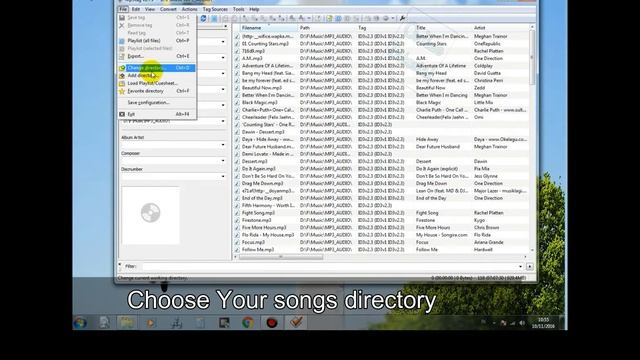This screenshot has width=640, height=360.
Task: Open the Edit menu
Action: pos(136,9)
